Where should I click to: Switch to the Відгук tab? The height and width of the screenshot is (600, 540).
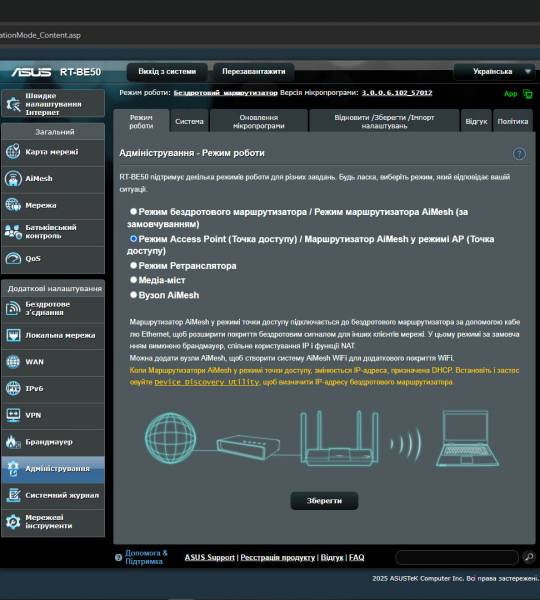(x=476, y=121)
